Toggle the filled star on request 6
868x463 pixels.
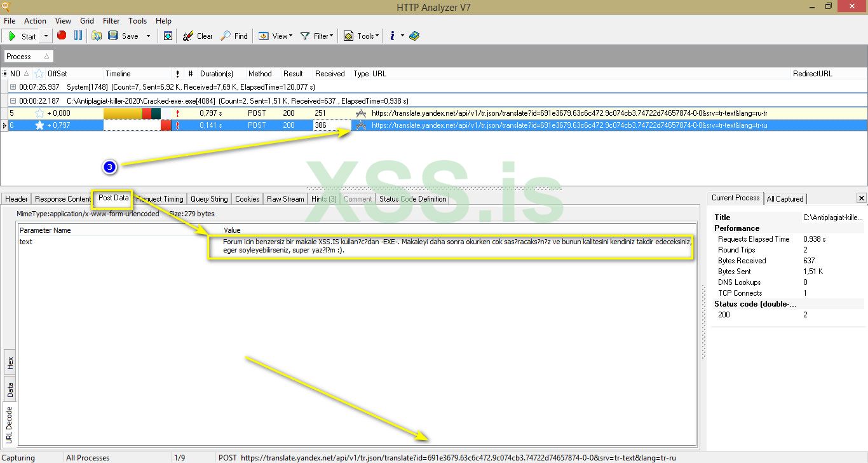(x=39, y=126)
